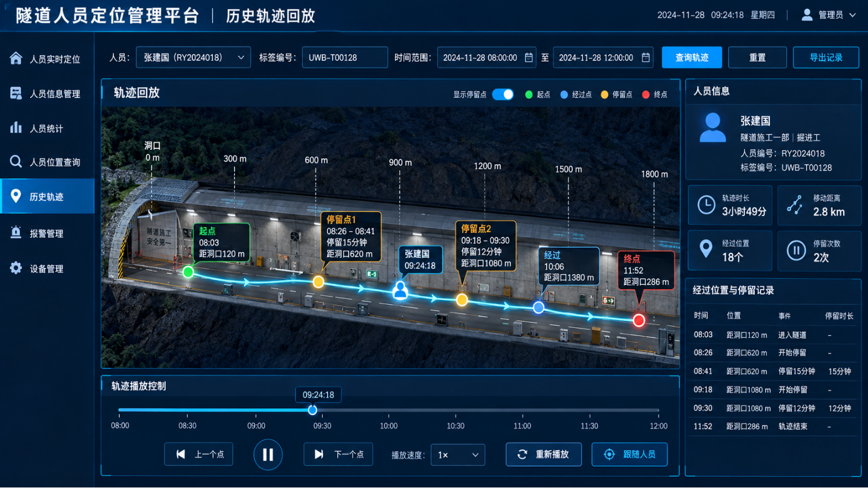Image resolution: width=868 pixels, height=488 pixels.
Task: Click the 张建国 person marker on the track
Action: 400,290
